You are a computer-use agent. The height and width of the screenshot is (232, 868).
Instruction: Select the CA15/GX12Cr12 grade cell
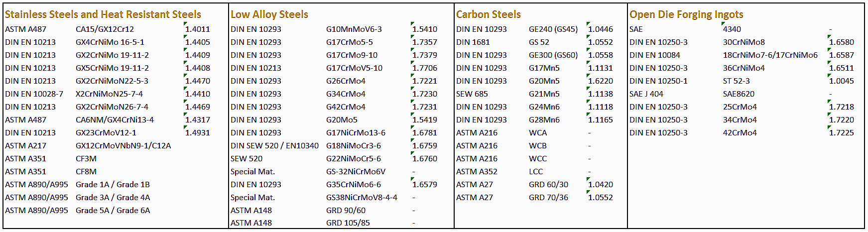click(x=105, y=29)
